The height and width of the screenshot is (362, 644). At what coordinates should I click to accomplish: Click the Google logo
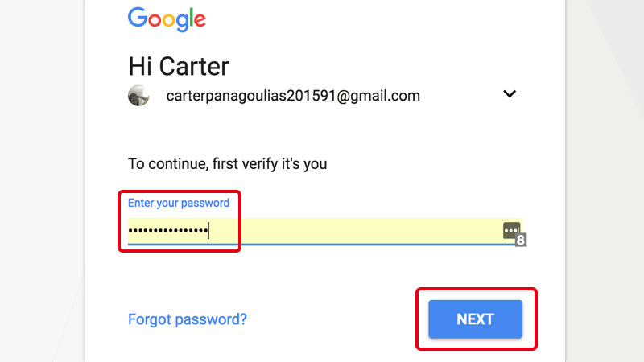[167, 18]
